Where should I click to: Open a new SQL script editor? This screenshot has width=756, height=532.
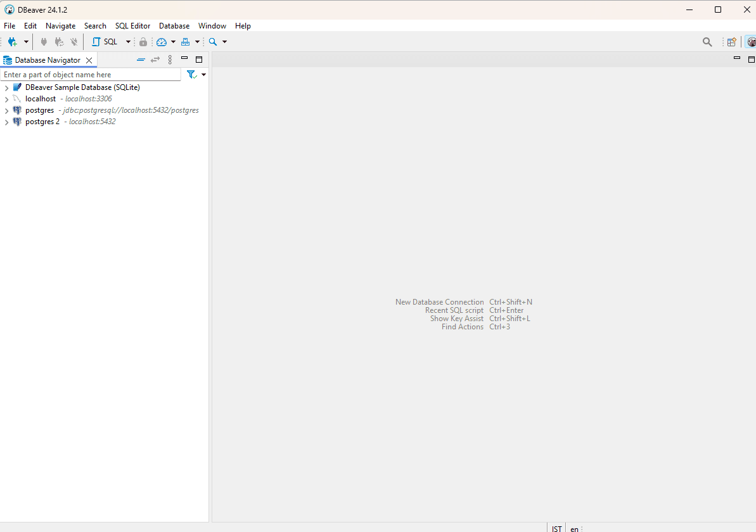[x=105, y=42]
